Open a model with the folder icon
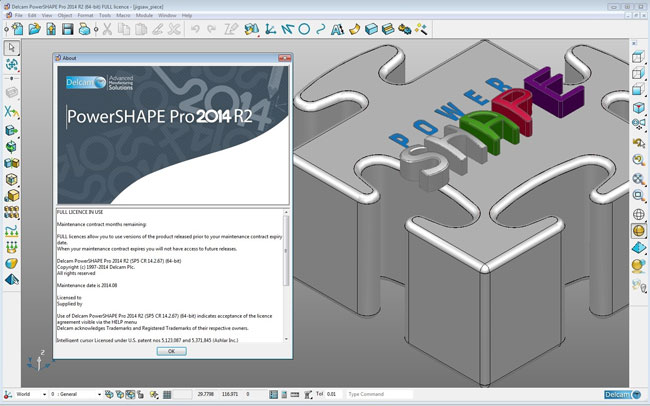The height and width of the screenshot is (406, 650). pyautogui.click(x=34, y=29)
